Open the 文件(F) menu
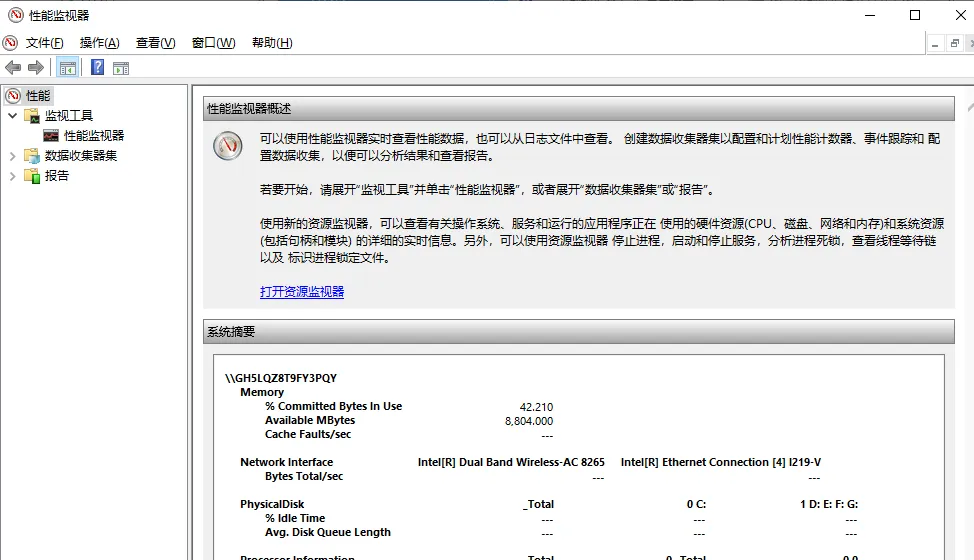974x560 pixels. pyautogui.click(x=44, y=43)
